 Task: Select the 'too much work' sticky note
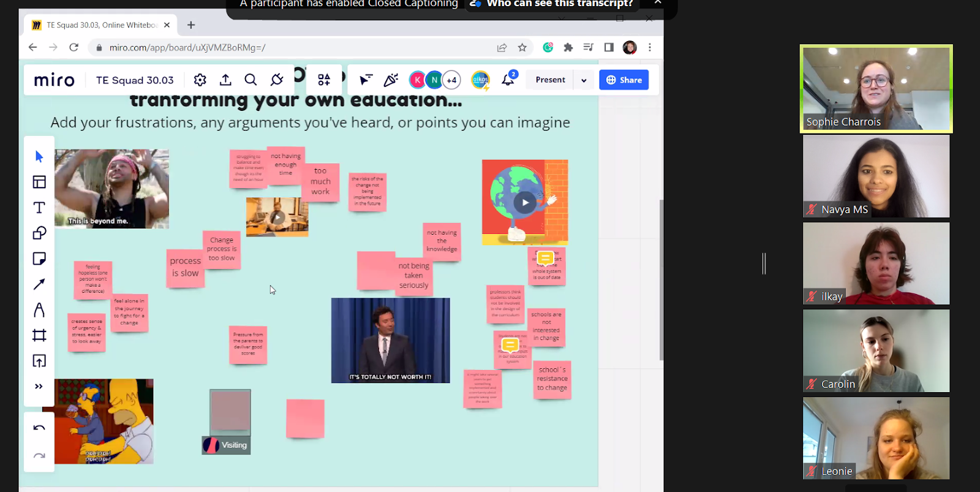click(320, 181)
